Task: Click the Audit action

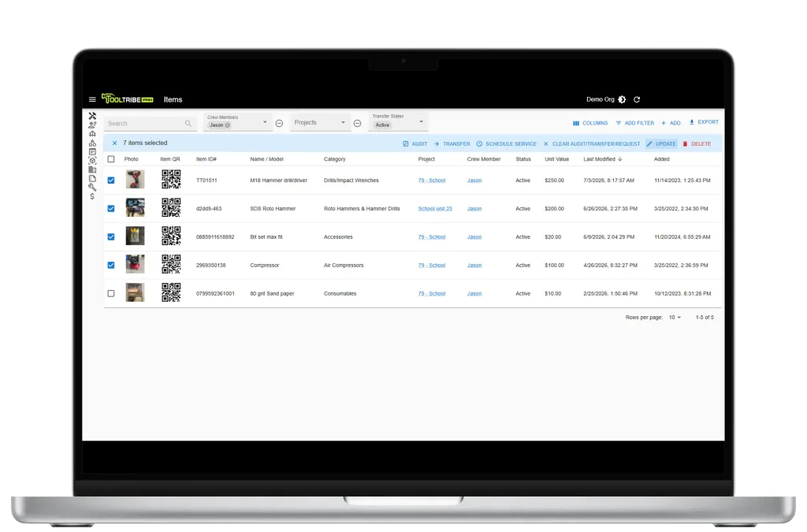Action: (x=415, y=144)
